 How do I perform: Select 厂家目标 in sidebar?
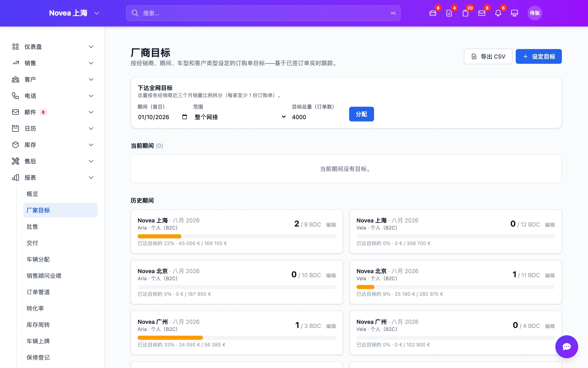[60, 210]
